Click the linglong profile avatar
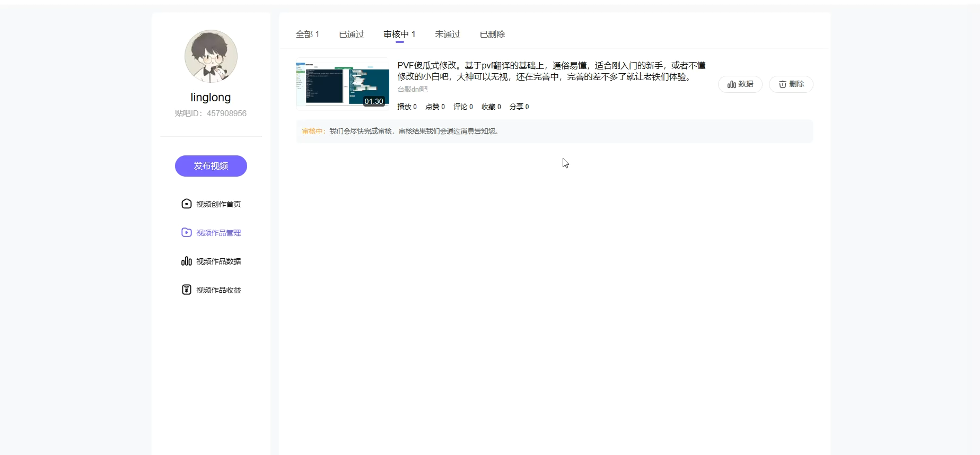 (x=211, y=56)
